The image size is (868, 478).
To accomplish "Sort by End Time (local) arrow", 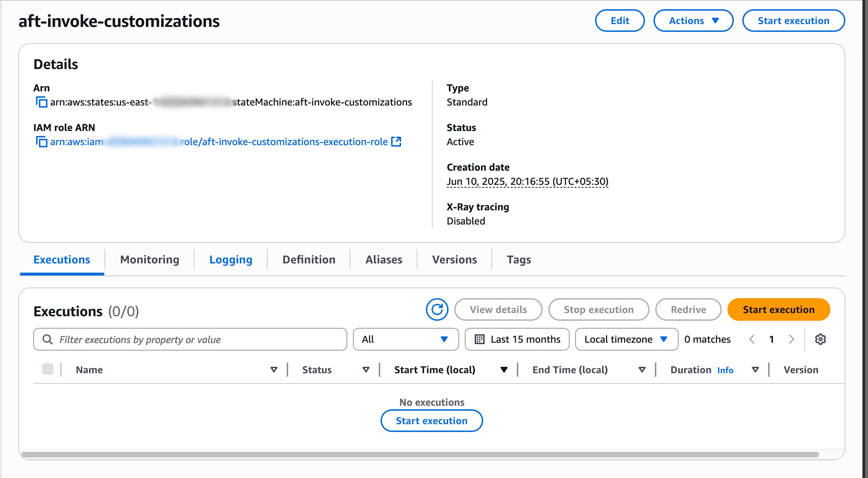I will (642, 370).
